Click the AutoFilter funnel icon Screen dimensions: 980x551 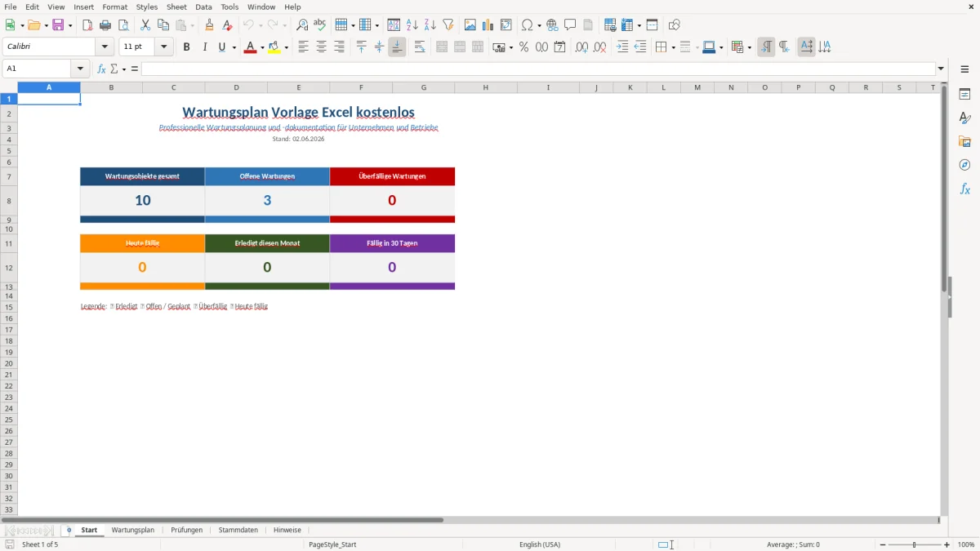[448, 25]
